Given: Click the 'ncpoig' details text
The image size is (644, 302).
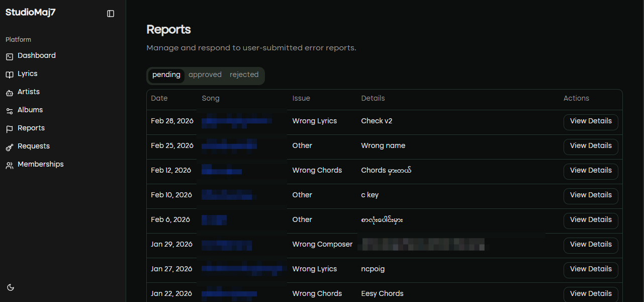Looking at the screenshot, I should click(373, 269).
